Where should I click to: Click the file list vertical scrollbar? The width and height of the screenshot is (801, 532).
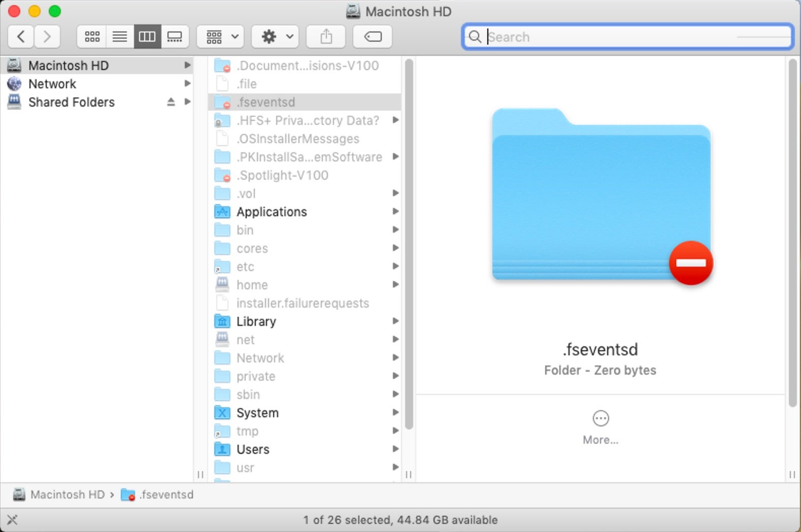(409, 244)
